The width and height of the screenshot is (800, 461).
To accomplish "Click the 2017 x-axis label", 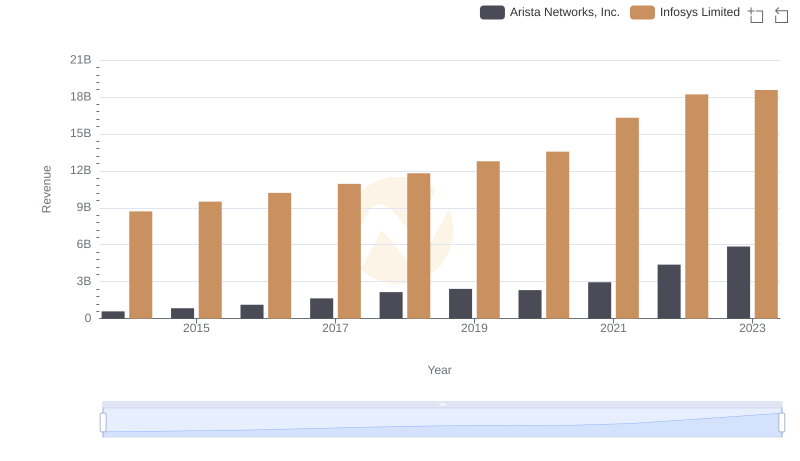I will pos(335,328).
